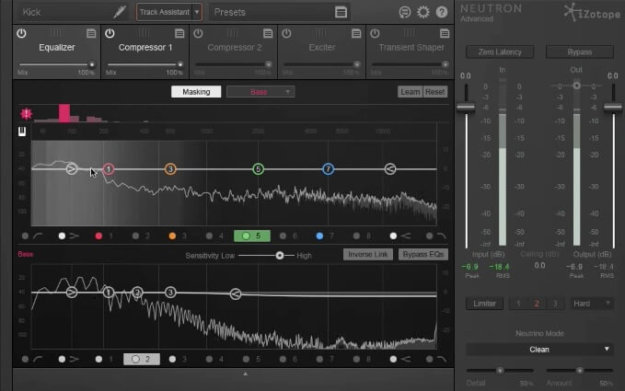Click the low-pass filter shape icon, upper EQ row
The width and height of the screenshot is (625, 391).
click(x=441, y=236)
